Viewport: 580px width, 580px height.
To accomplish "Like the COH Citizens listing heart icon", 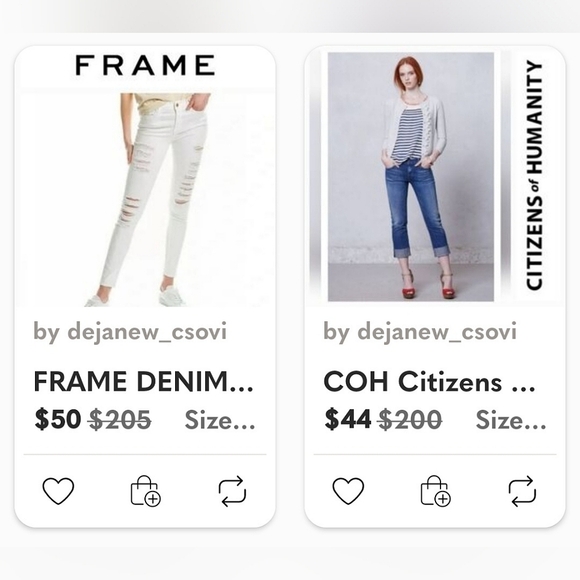I will 348,491.
